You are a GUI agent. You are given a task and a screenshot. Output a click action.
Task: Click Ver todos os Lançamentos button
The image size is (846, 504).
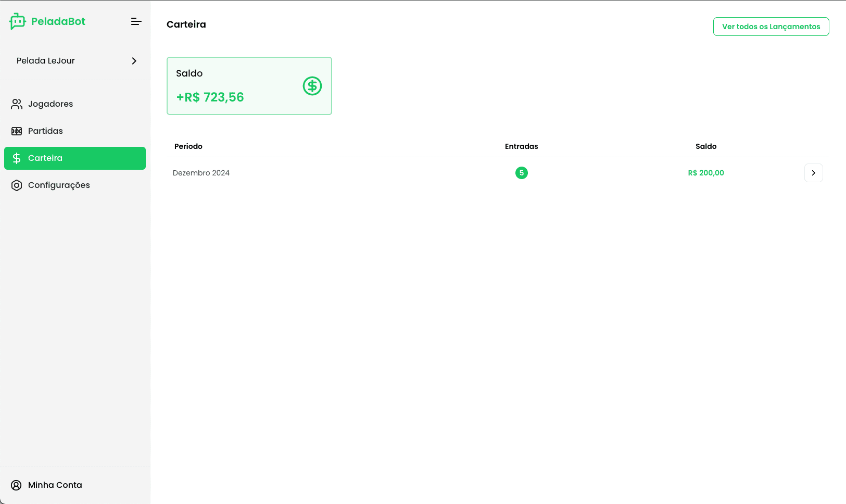(771, 27)
